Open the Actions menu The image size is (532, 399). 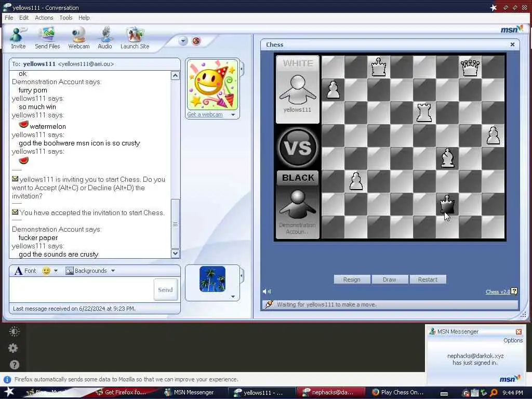point(44,18)
